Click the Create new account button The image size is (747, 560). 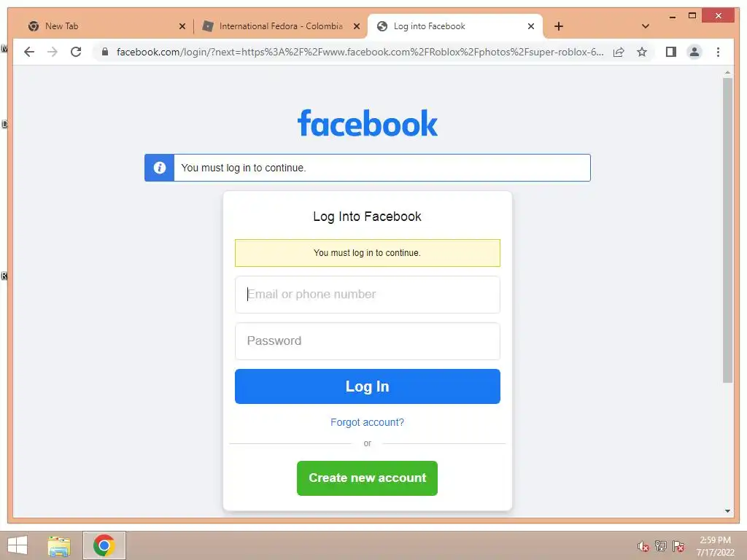[x=368, y=478]
